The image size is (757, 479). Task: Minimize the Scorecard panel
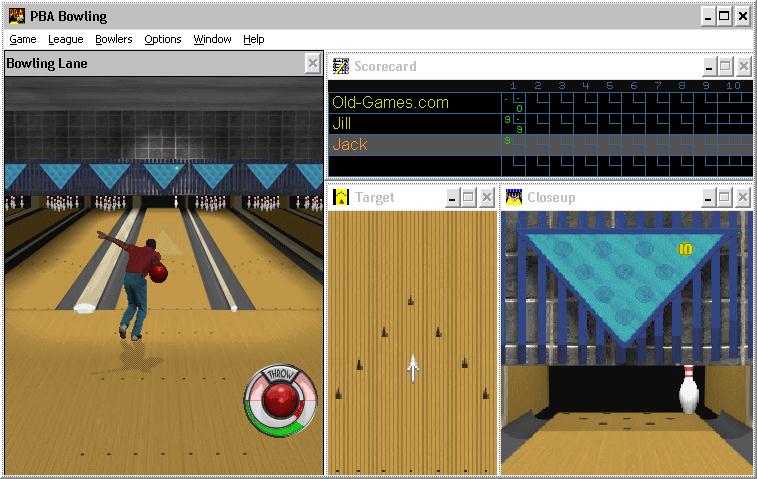coord(708,67)
